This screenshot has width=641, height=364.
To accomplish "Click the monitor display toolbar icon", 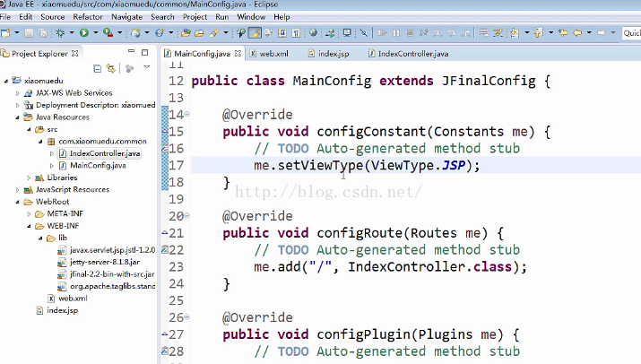I will (x=347, y=32).
